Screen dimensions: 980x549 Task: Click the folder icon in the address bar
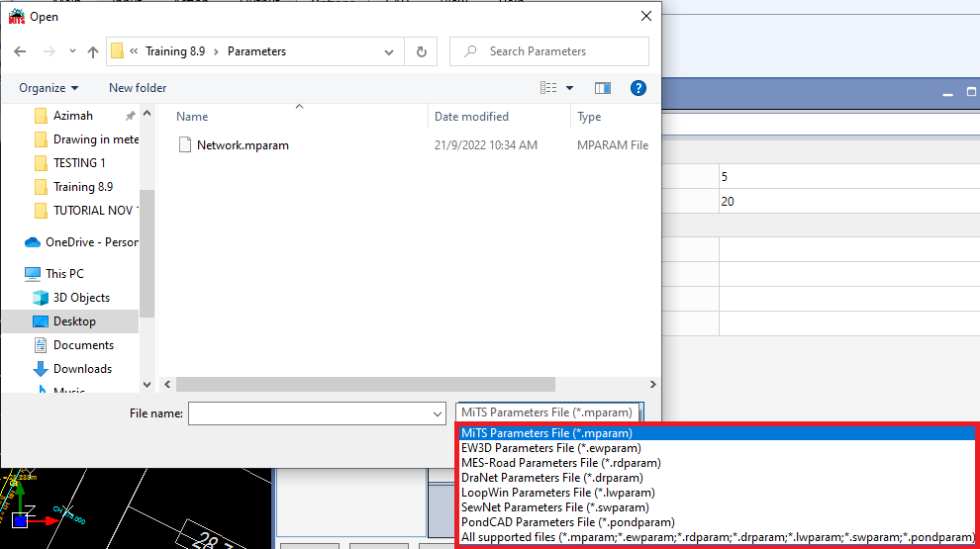pyautogui.click(x=117, y=51)
